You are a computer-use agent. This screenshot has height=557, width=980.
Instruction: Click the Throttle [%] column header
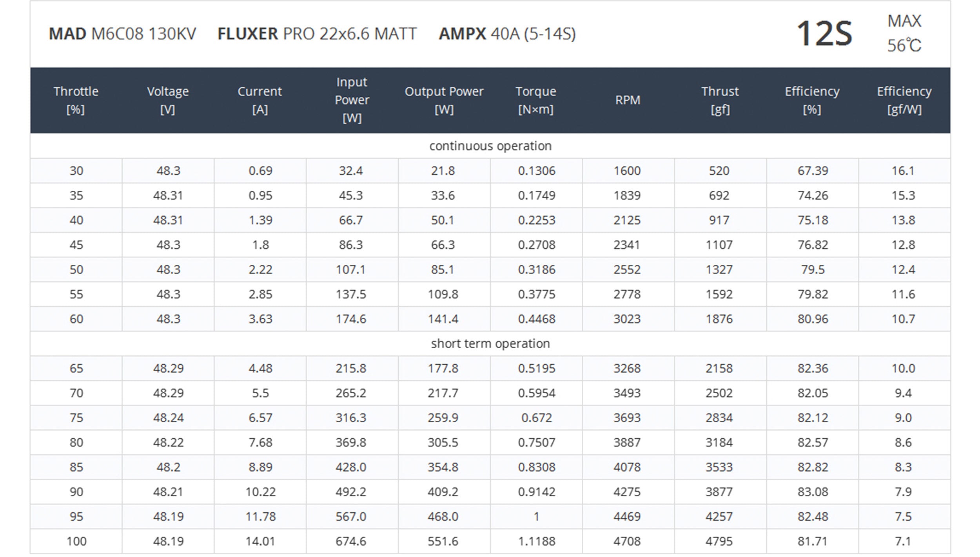pyautogui.click(x=76, y=100)
